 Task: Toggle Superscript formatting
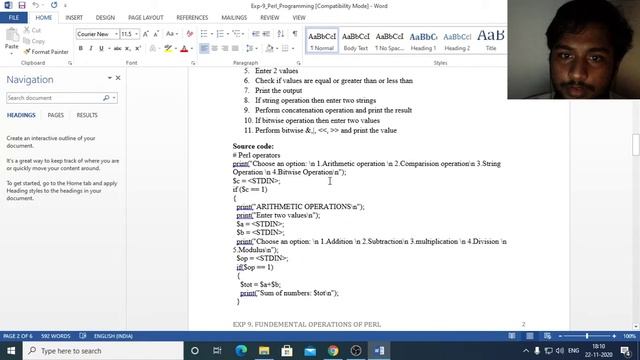(138, 49)
